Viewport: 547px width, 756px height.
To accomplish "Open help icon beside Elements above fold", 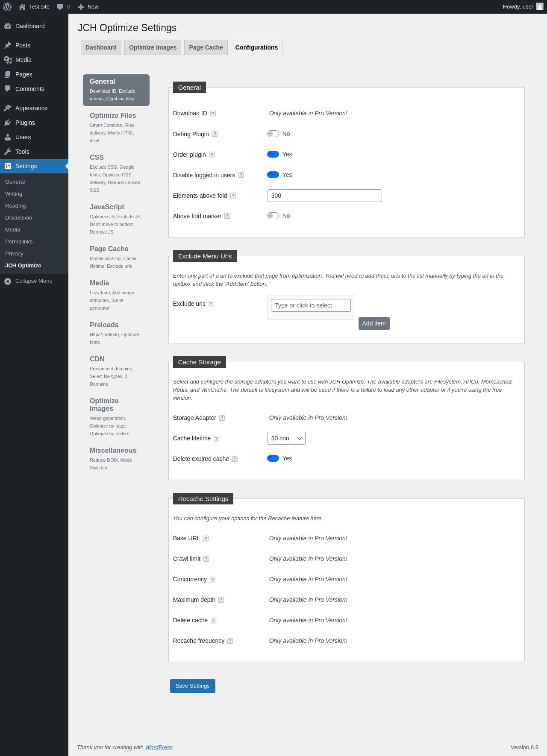I will (233, 196).
